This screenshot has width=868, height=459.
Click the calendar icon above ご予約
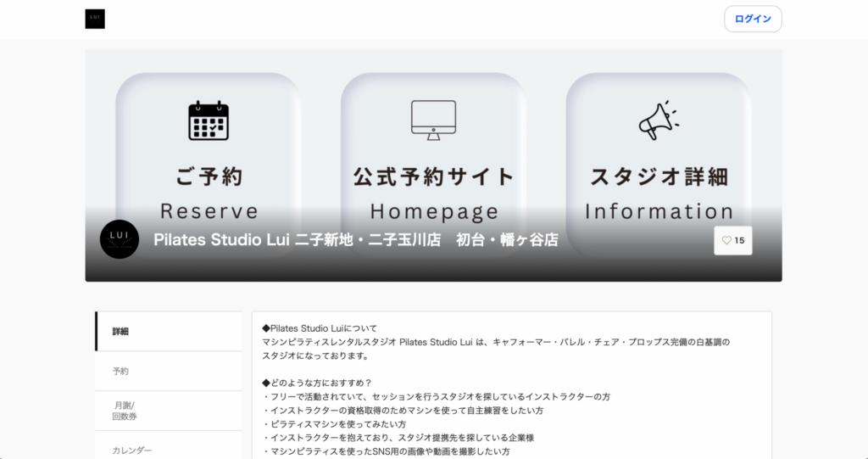click(209, 120)
